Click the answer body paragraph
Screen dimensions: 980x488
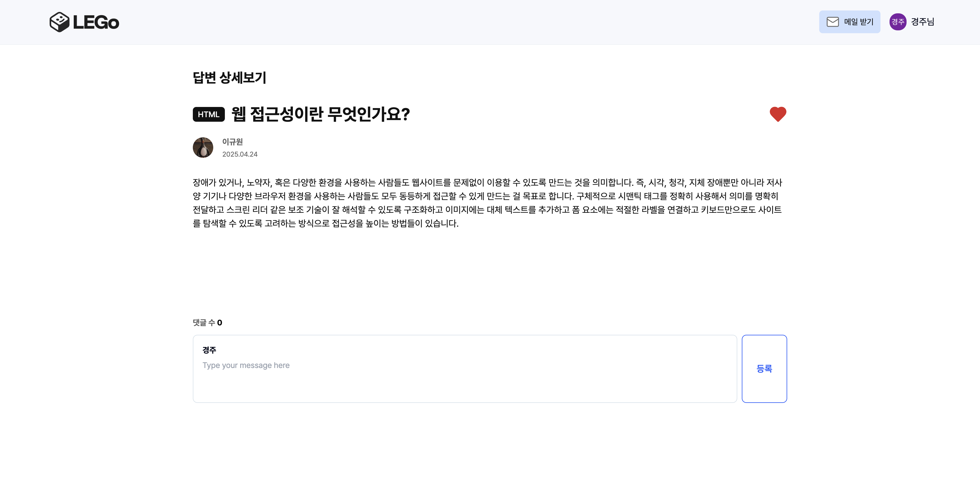[x=487, y=203]
